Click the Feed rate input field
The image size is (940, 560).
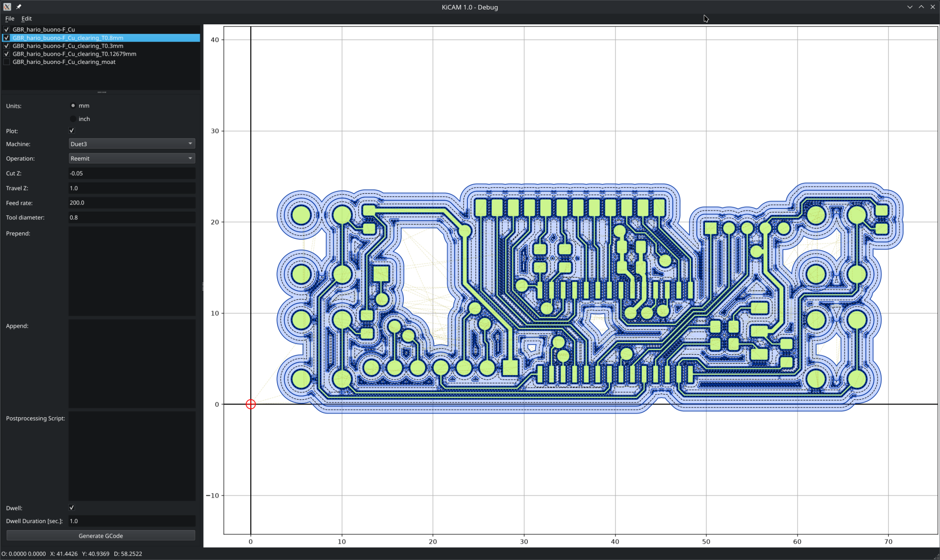point(132,203)
